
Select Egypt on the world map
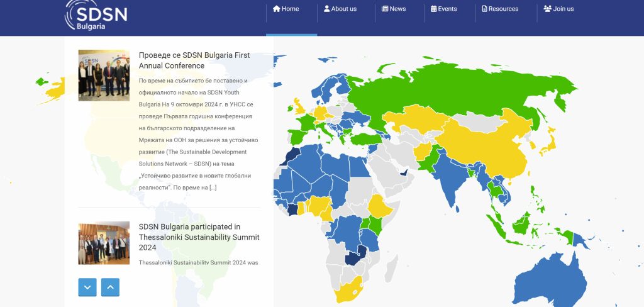(358, 167)
